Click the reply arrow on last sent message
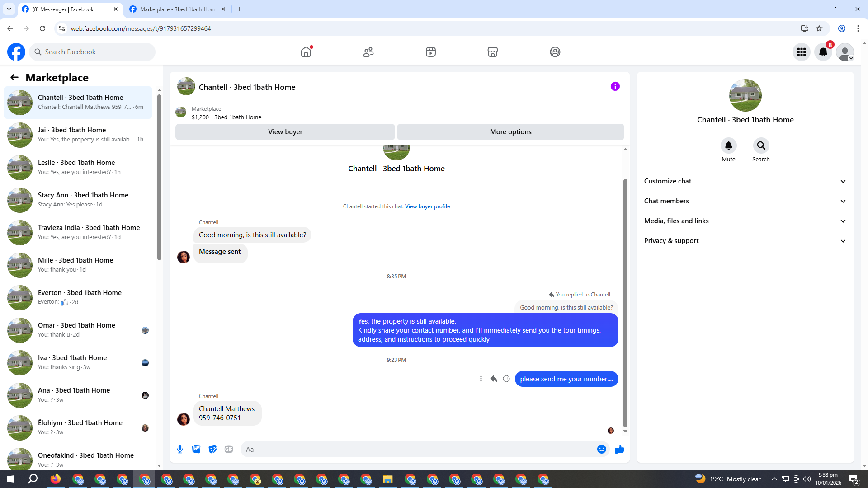 click(494, 379)
